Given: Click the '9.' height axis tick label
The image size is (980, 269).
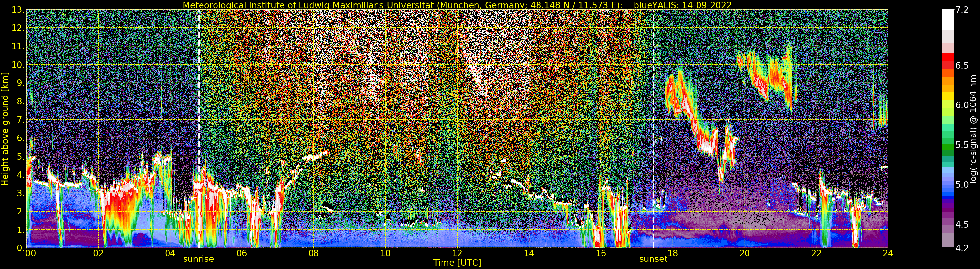Looking at the screenshot, I should 20,83.
